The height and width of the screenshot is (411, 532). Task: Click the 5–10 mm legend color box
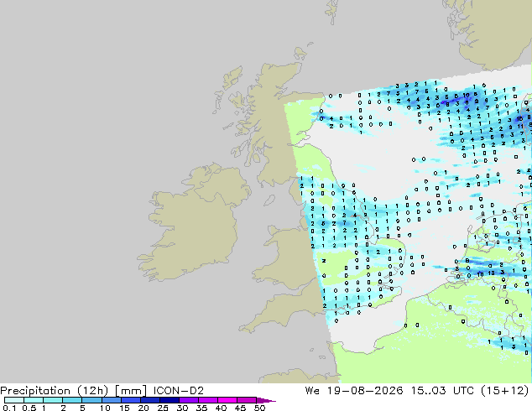click(91, 400)
